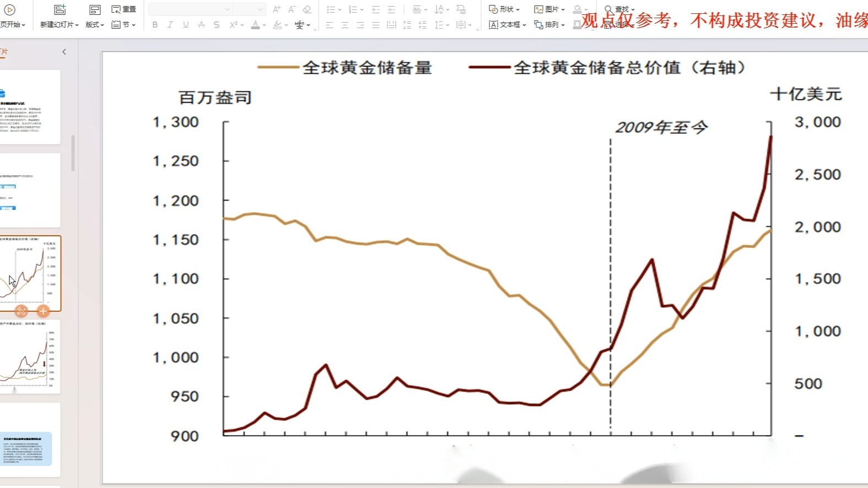Toggle italic formatting

click(170, 25)
